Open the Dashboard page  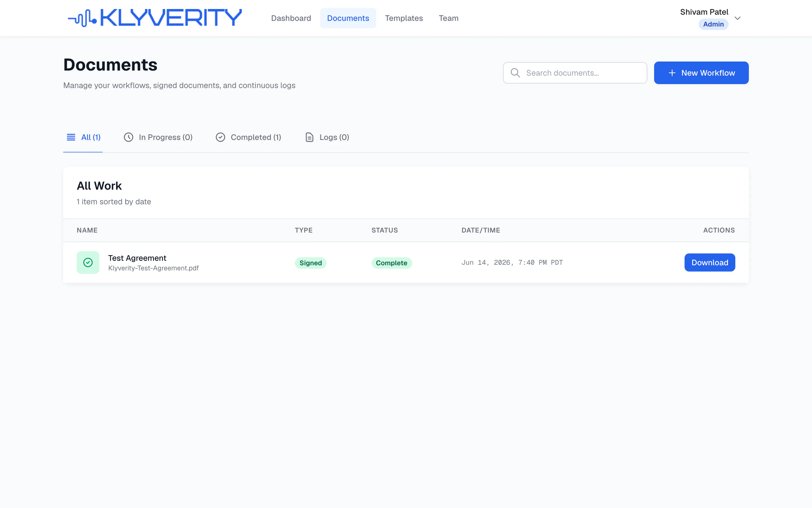[x=291, y=18]
